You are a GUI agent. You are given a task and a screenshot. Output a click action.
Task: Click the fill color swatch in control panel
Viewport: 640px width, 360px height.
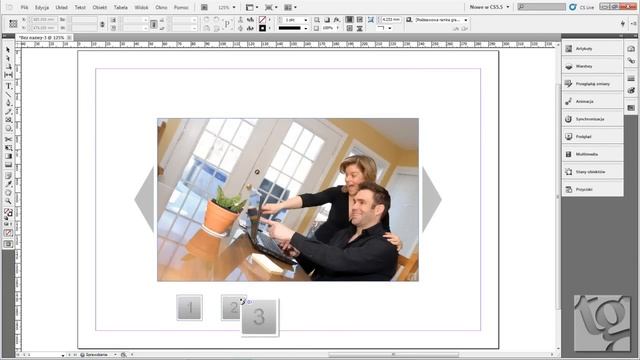coord(262,20)
